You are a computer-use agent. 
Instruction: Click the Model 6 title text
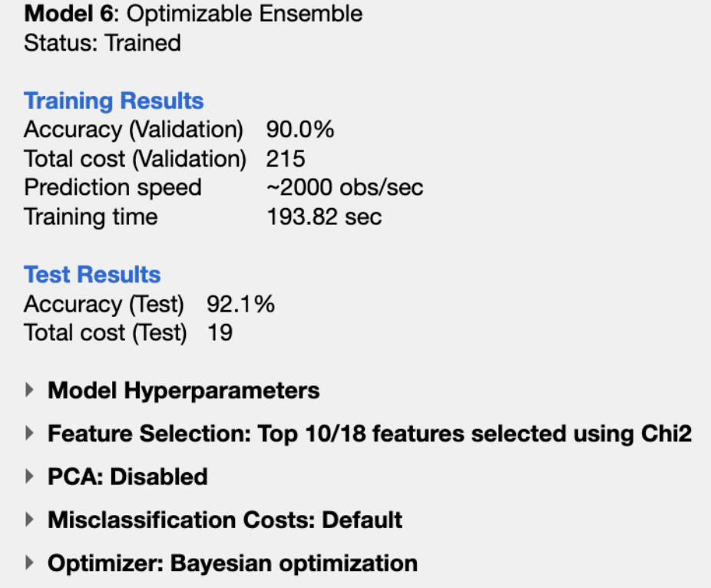click(x=193, y=14)
